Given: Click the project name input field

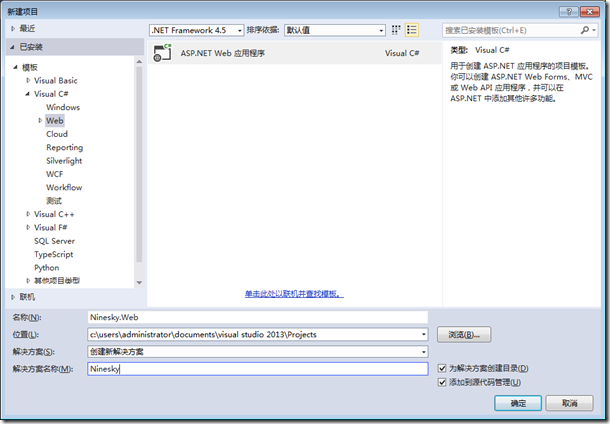Looking at the screenshot, I should 257,317.
